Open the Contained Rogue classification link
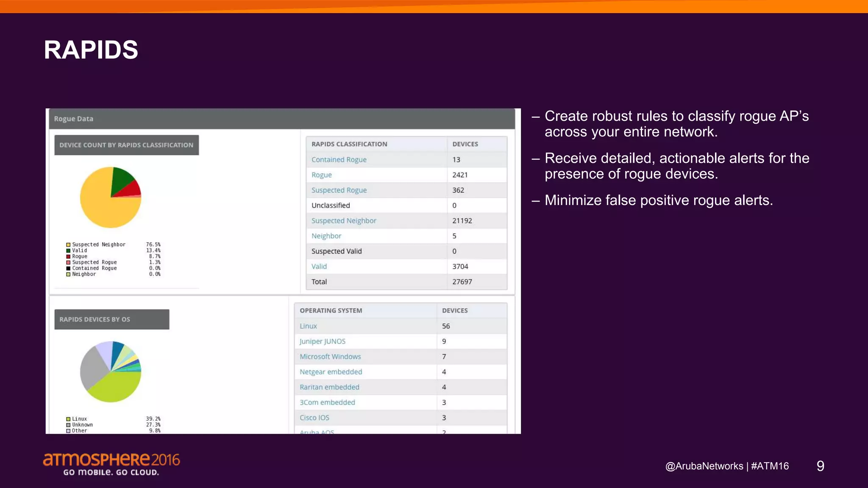The image size is (868, 488). click(x=339, y=160)
